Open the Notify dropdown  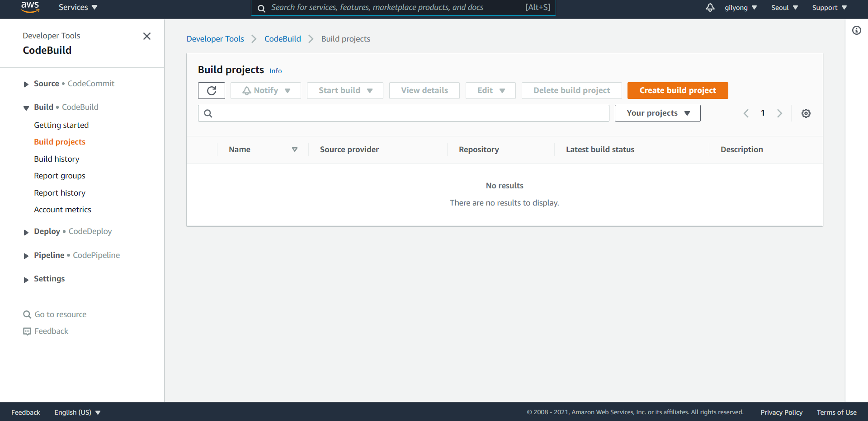point(266,90)
